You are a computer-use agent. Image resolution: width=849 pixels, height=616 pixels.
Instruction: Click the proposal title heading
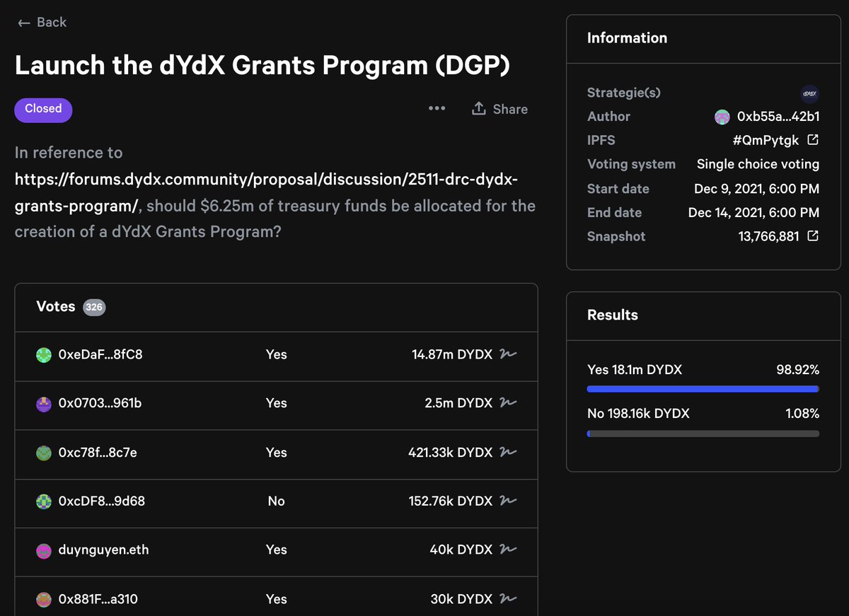(262, 66)
